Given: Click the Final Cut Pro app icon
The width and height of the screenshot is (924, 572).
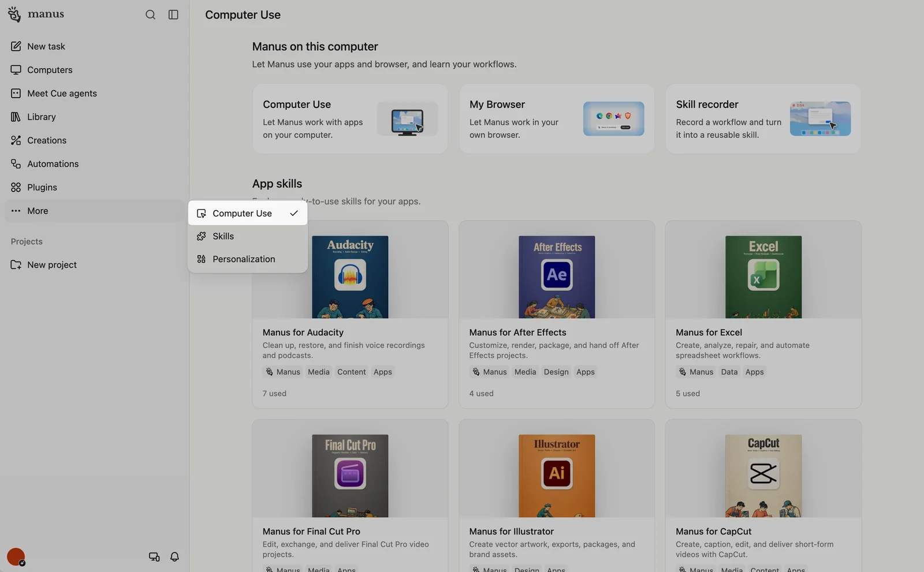Looking at the screenshot, I should [x=350, y=474].
